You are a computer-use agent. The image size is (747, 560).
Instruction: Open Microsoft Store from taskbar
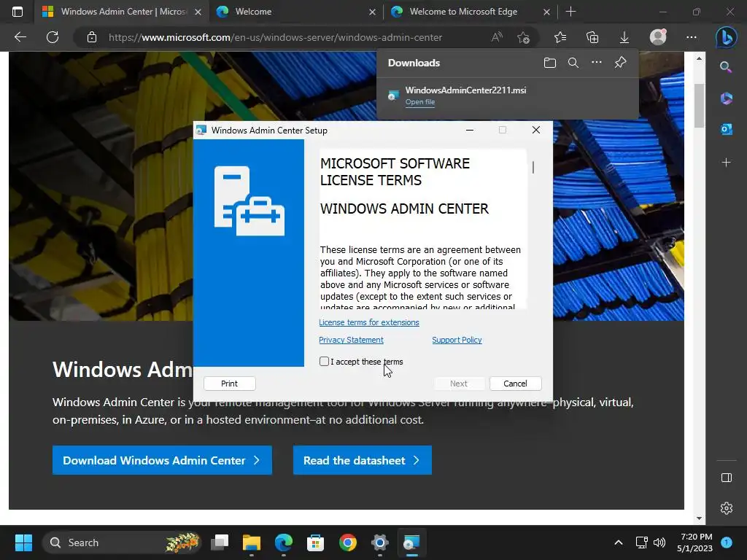[315, 542]
